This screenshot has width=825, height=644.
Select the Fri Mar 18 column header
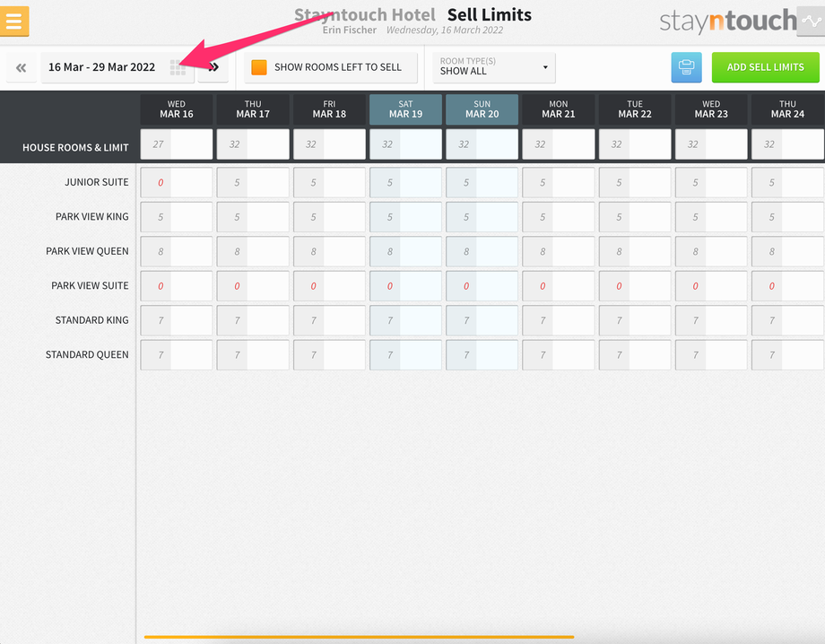coord(329,109)
